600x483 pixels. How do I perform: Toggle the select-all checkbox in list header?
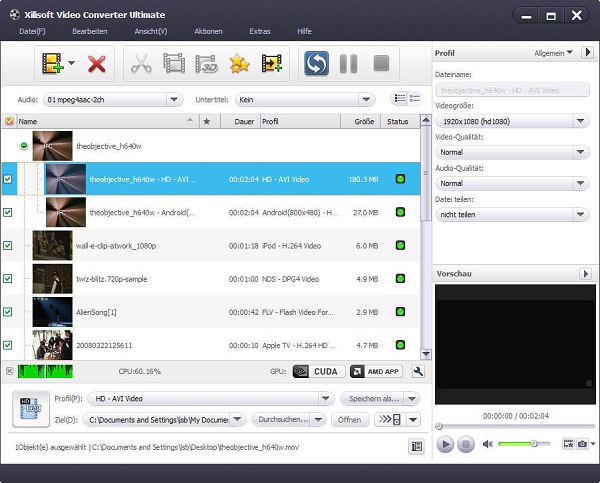point(9,121)
